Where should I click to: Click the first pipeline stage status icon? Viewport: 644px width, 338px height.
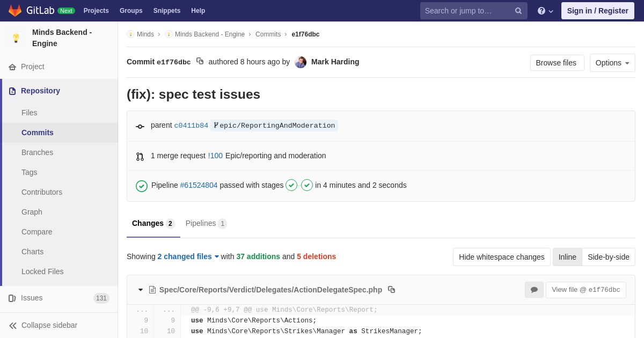pyautogui.click(x=291, y=185)
